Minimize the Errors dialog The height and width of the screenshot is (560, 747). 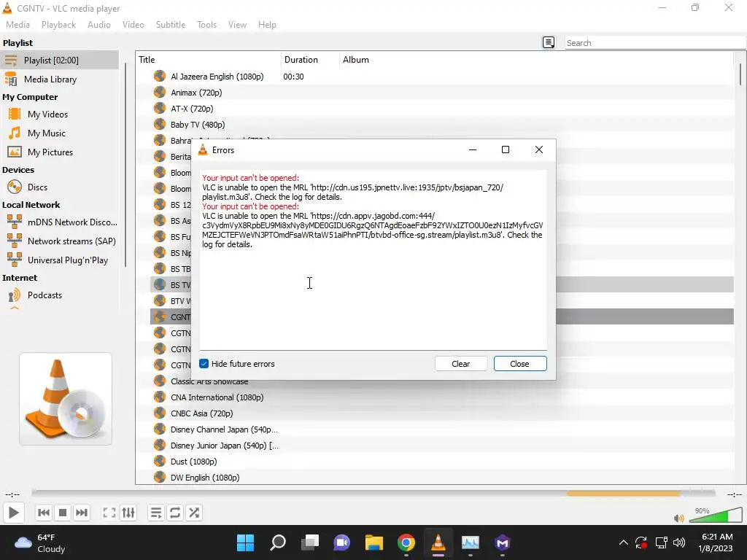pyautogui.click(x=473, y=150)
